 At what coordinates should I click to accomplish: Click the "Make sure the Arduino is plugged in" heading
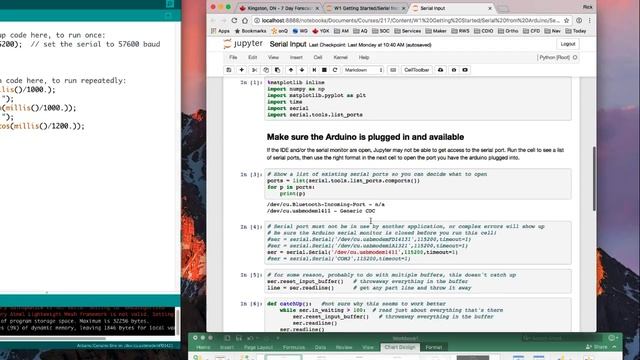click(x=365, y=137)
